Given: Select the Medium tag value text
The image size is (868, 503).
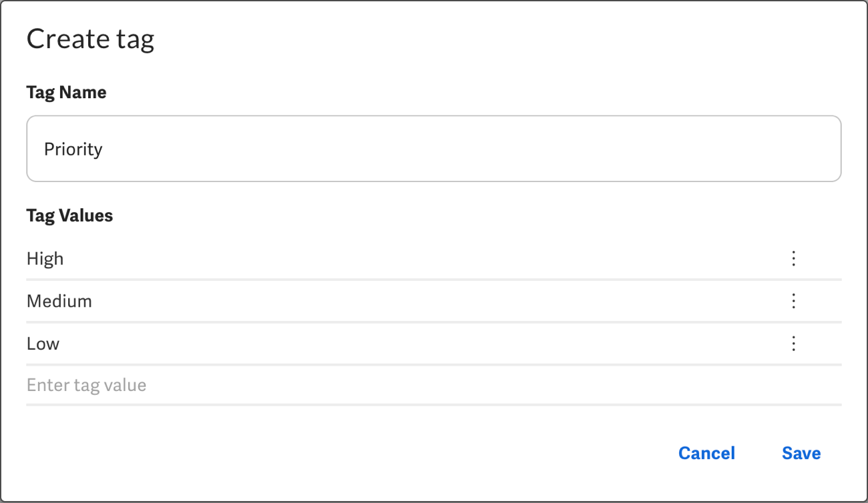Looking at the screenshot, I should click(59, 301).
